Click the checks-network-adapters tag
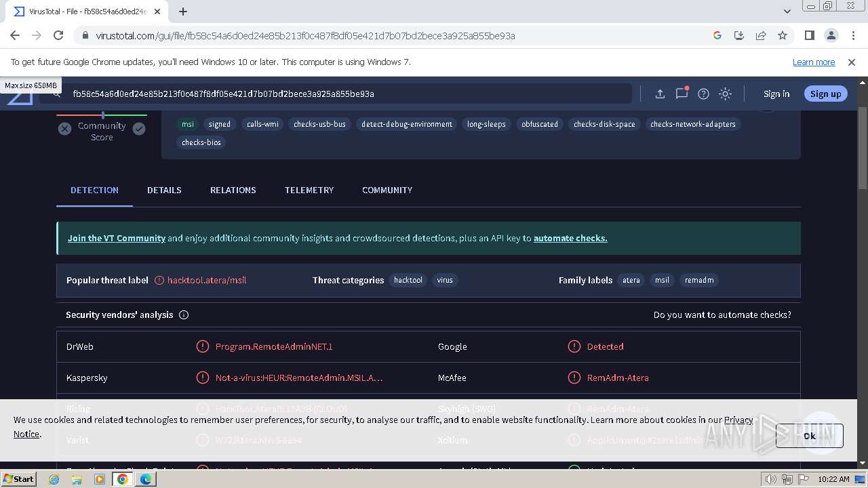868x488 pixels. click(x=693, y=124)
